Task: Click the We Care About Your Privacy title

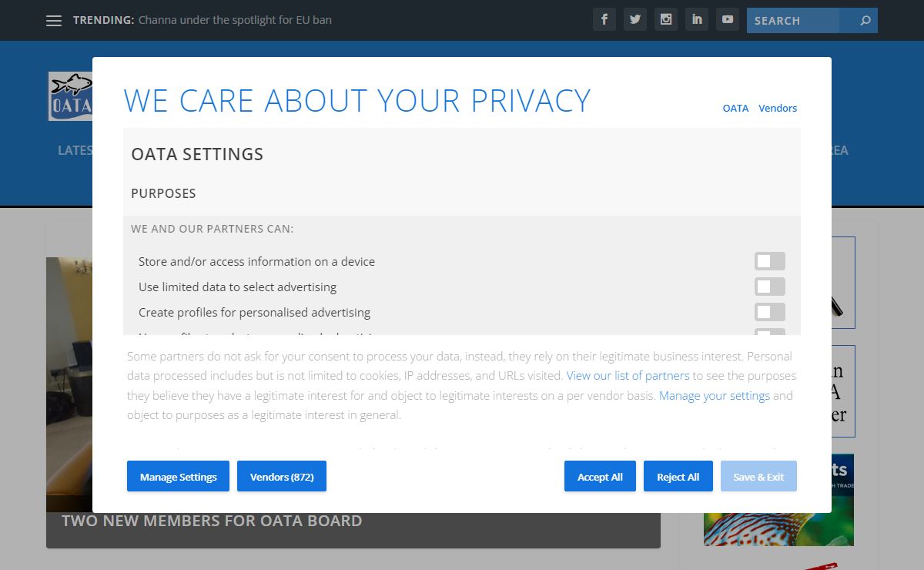Action: (357, 101)
